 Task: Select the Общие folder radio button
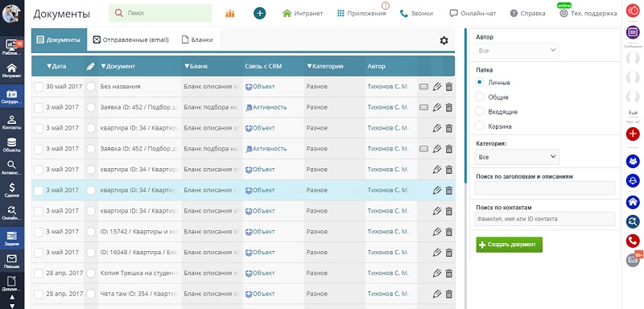point(479,97)
